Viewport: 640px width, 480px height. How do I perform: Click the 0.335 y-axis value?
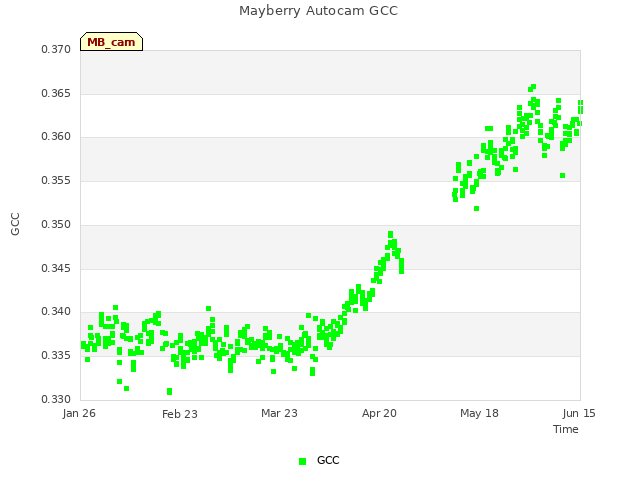coord(56,356)
